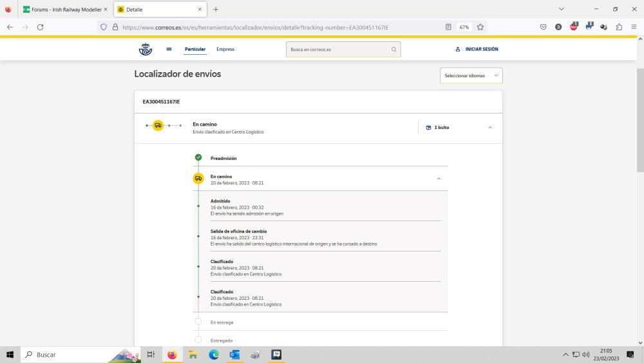Collapse the 1 bulto package section
644x363 pixels.
(x=490, y=128)
